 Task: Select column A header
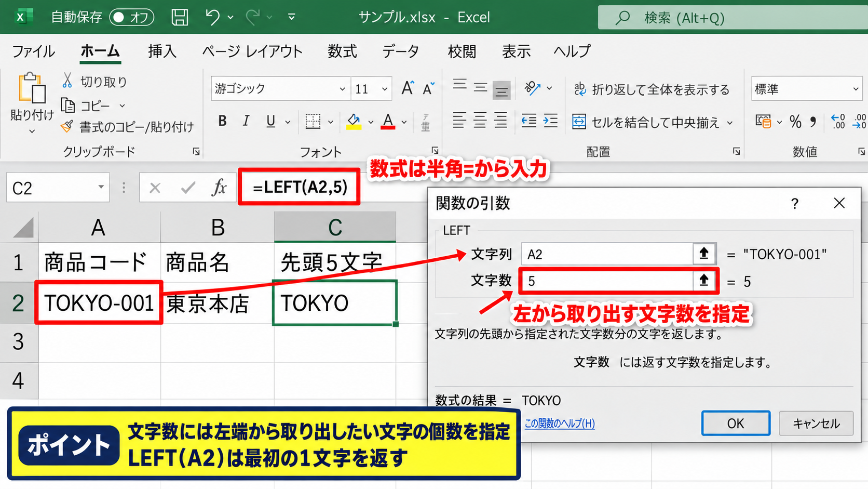pyautogui.click(x=99, y=227)
